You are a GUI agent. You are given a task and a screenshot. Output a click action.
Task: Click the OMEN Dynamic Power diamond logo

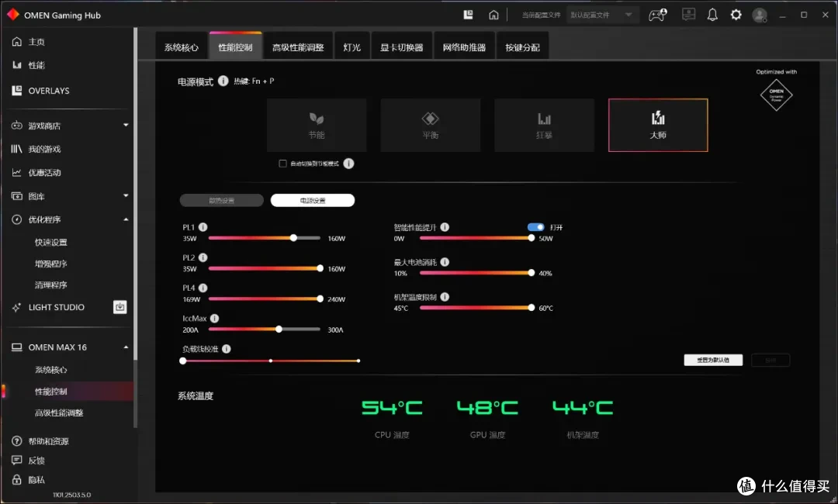pyautogui.click(x=776, y=95)
